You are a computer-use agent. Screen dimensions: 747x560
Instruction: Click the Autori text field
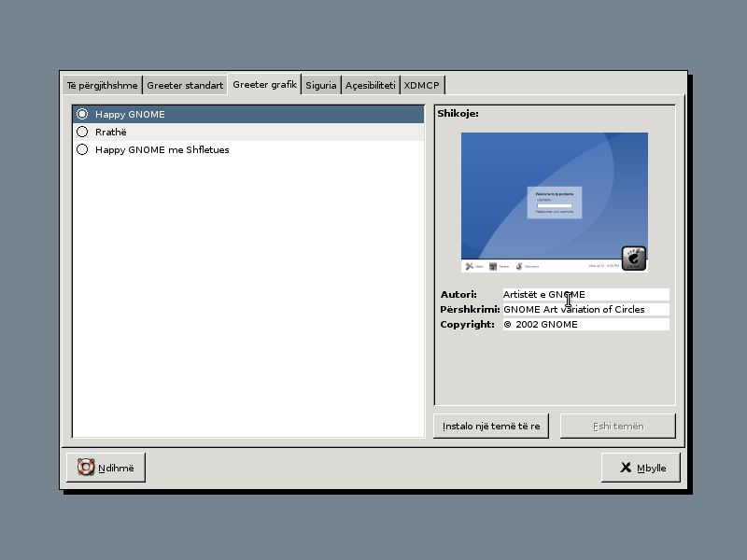click(x=585, y=295)
